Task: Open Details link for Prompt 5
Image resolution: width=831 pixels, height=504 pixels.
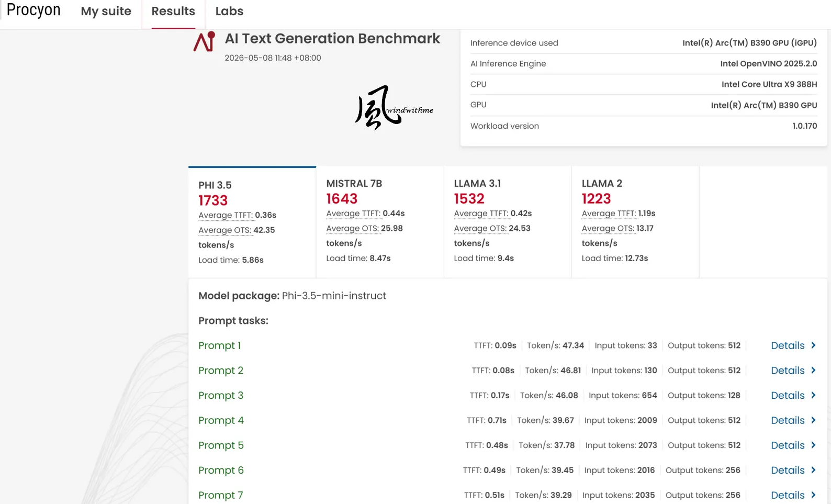Action: 788,445
